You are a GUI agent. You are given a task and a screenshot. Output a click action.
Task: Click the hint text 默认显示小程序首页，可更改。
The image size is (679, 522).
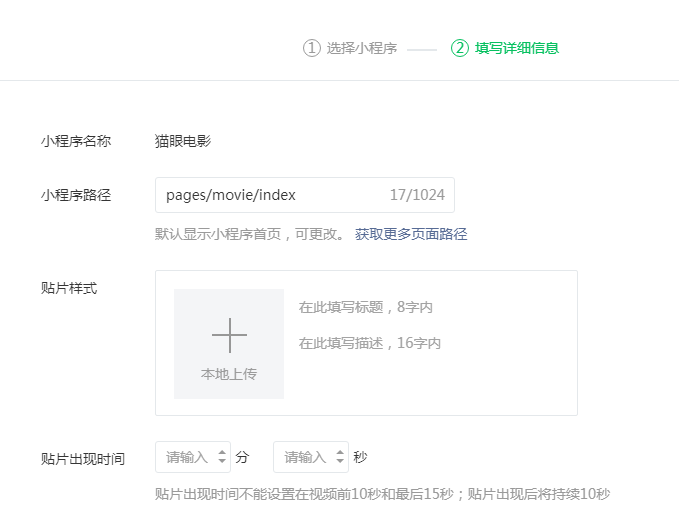[250, 234]
